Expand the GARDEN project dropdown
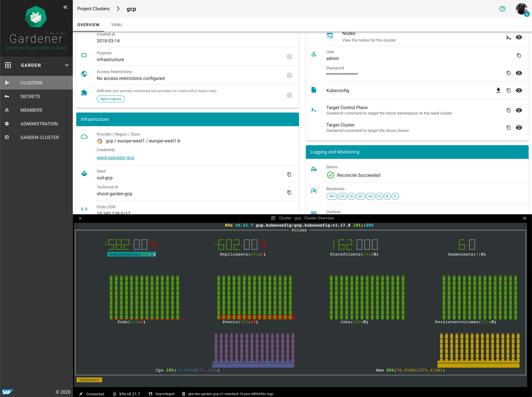 pos(67,65)
